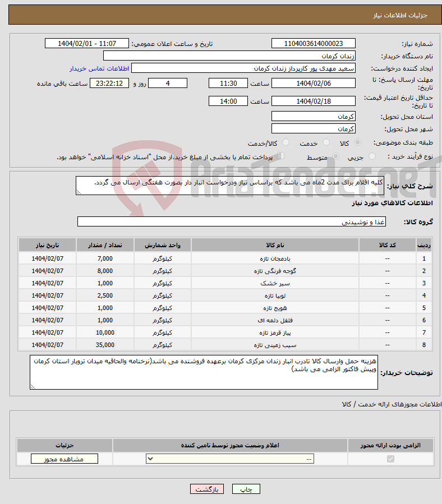442x504 pixels.
Task: Select the سیب زمینی تازه row name
Action: (275, 345)
